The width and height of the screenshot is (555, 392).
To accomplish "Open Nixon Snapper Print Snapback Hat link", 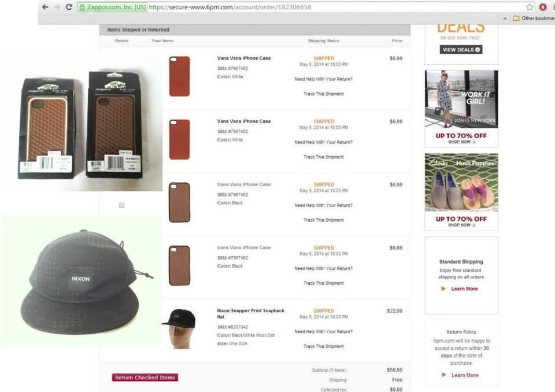I will point(250,313).
